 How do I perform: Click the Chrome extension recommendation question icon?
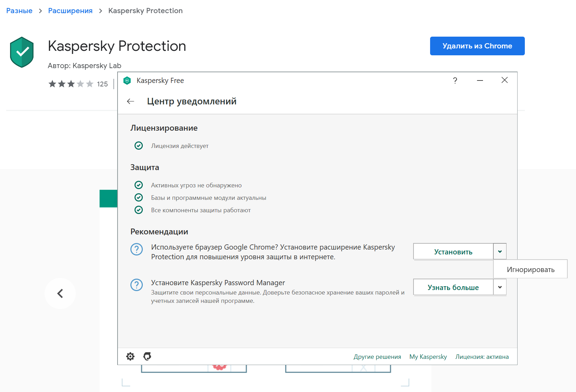(137, 249)
